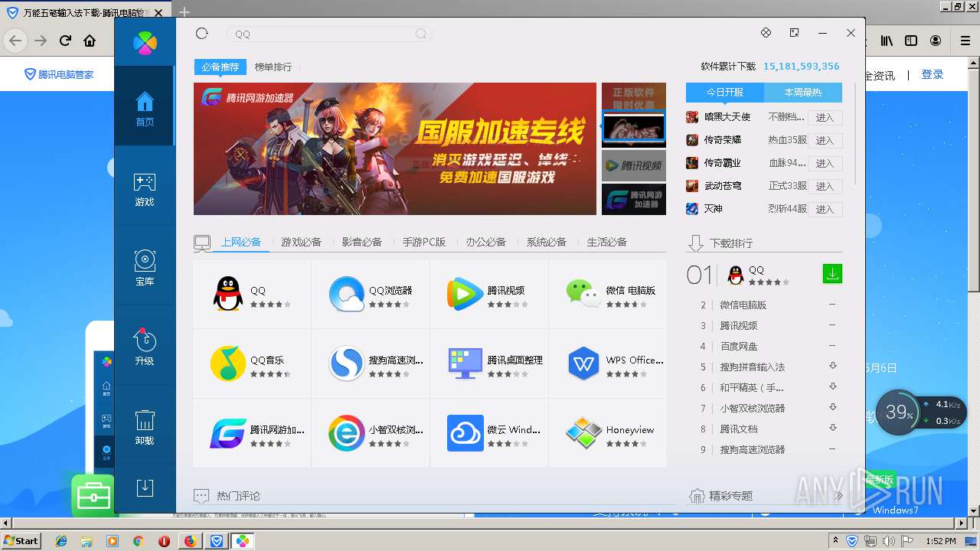The width and height of the screenshot is (980, 551).
Task: Click 进入 button for 传奇霸业
Action: (825, 164)
